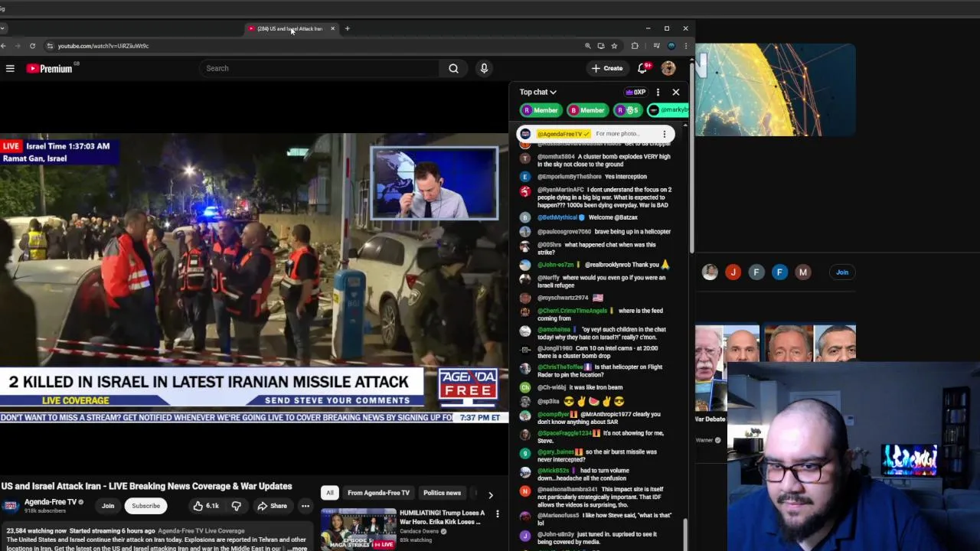980x551 pixels.
Task: Open the R gift chip showing 5
Action: pos(628,110)
